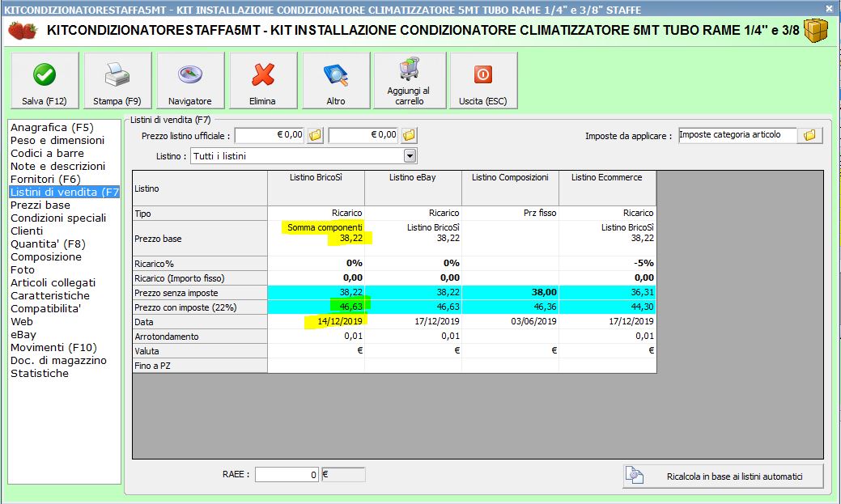Click the highlighted 46,63 BricoSì price cell
Viewport: 841px width, 504px height.
coord(316,307)
